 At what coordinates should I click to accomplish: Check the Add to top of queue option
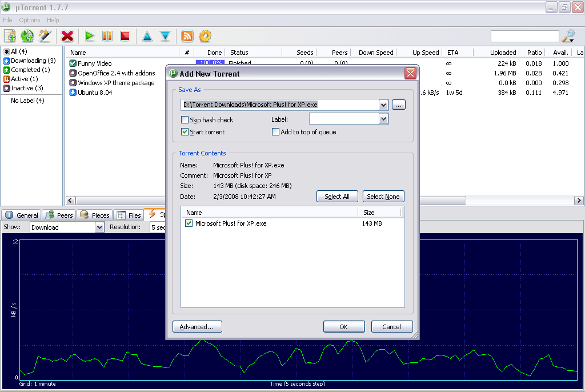coord(275,131)
